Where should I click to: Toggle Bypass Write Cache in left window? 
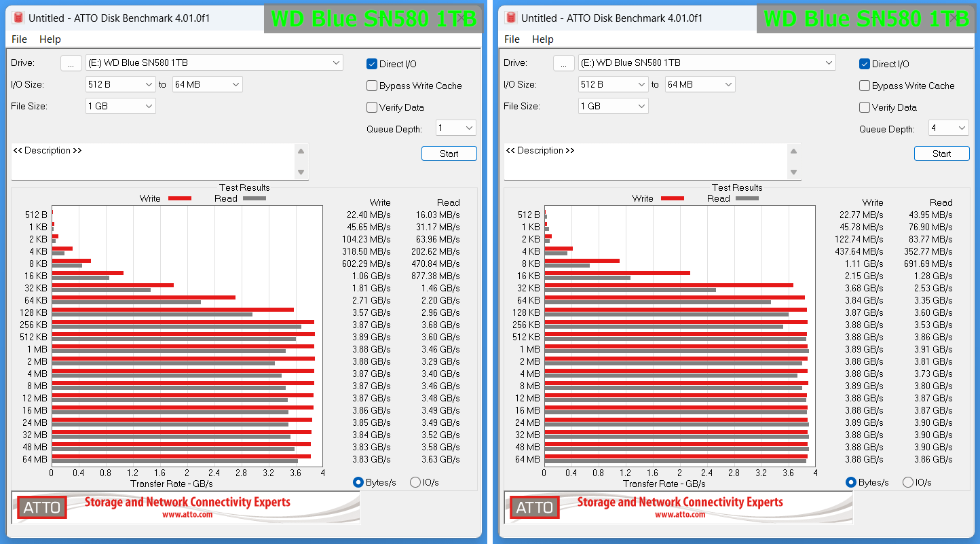[372, 86]
